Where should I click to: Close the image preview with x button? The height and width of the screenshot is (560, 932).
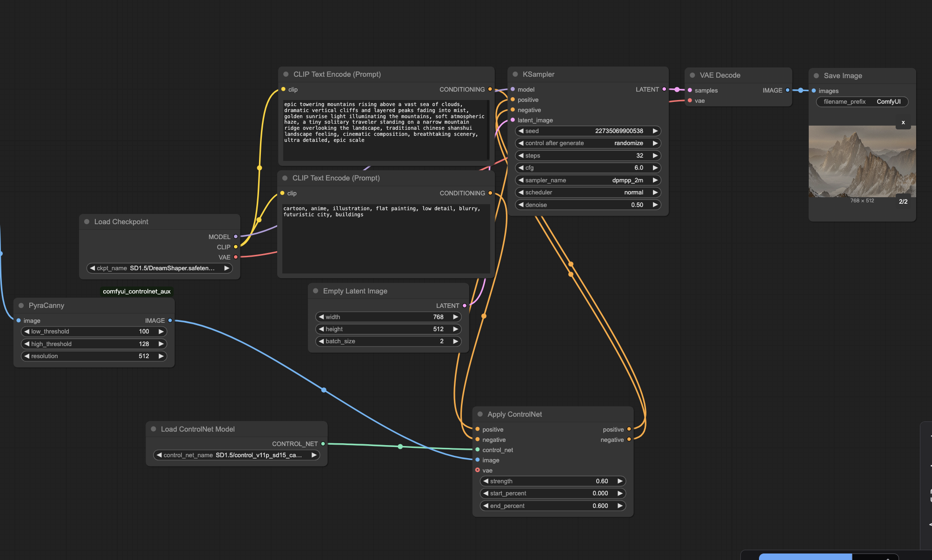coord(903,123)
